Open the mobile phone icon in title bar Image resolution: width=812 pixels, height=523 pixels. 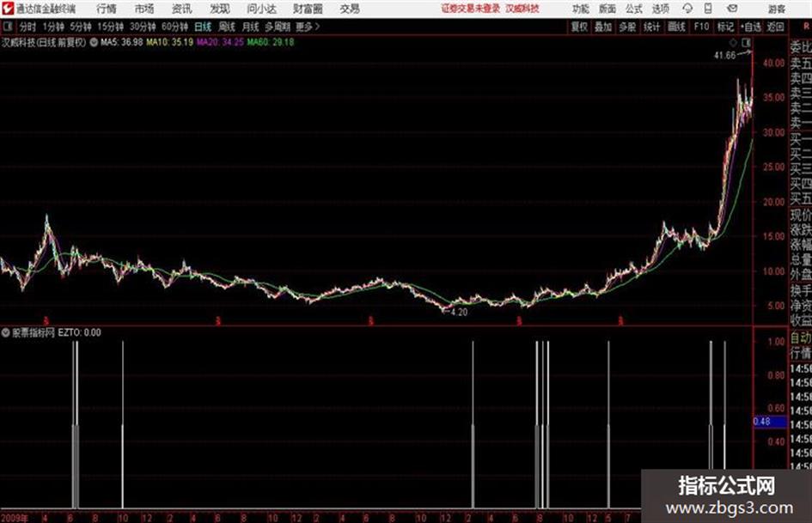pos(708,9)
